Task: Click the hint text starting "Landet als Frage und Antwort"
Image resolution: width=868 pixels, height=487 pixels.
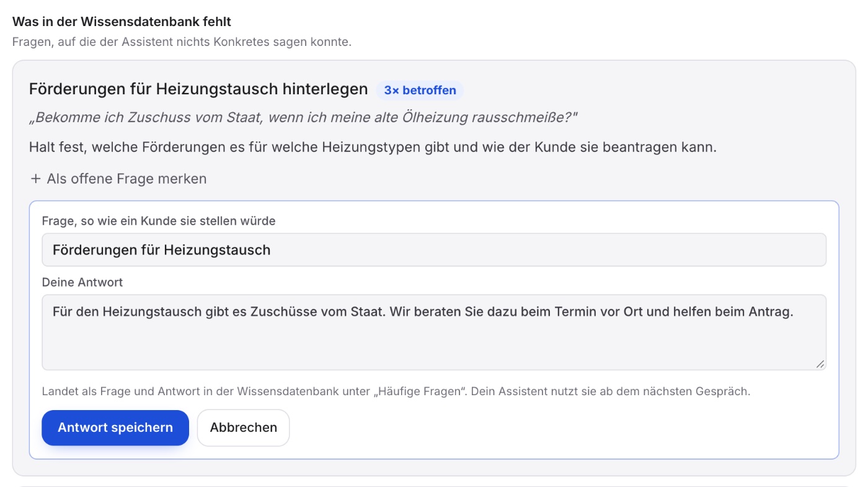Action: click(396, 391)
